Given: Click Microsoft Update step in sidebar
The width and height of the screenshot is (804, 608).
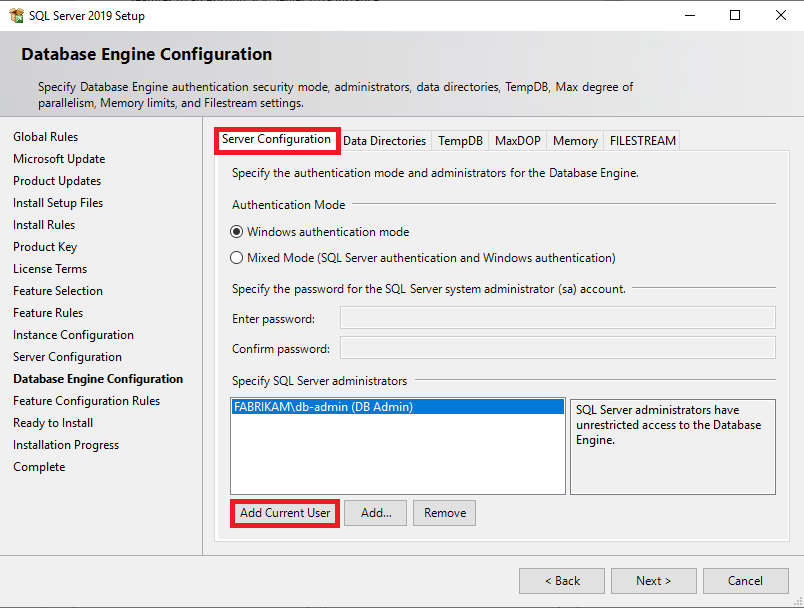Looking at the screenshot, I should click(59, 159).
